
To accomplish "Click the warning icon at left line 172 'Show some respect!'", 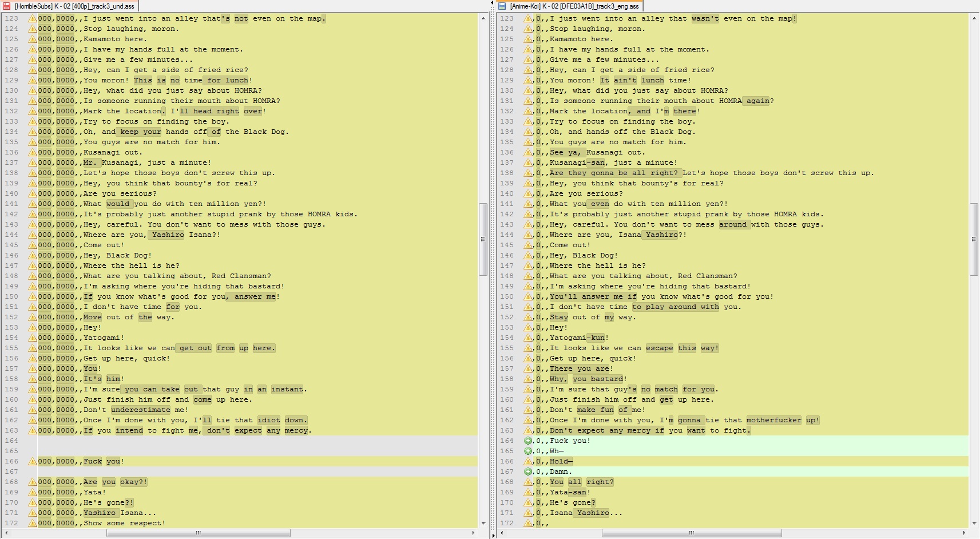I will coord(33,523).
